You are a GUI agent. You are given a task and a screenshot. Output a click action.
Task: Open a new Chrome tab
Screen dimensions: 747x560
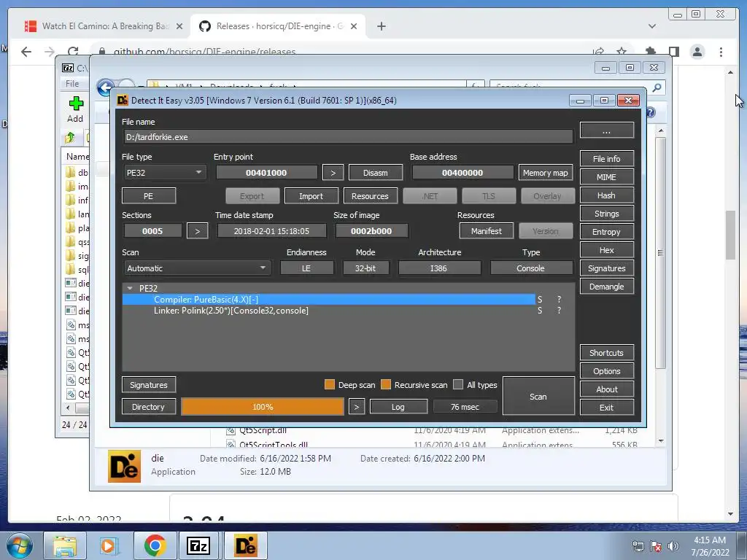tap(381, 26)
